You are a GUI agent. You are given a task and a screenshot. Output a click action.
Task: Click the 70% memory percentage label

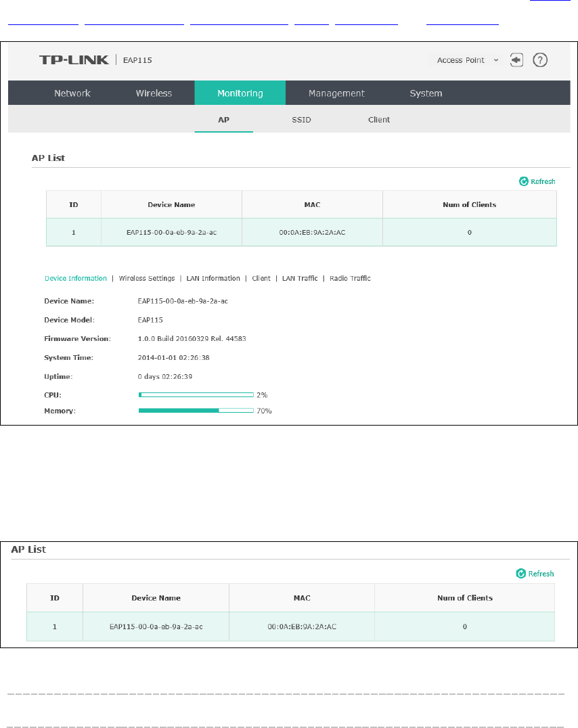click(264, 411)
